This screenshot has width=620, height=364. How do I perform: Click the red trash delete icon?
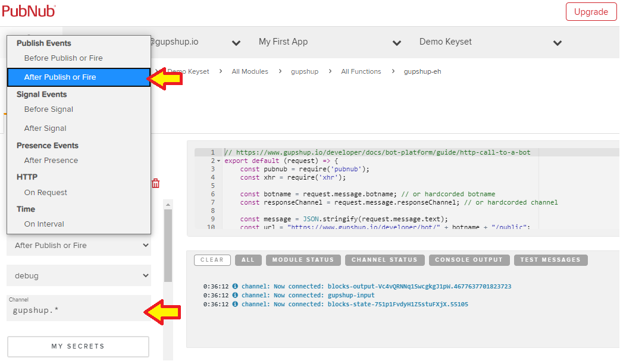point(156,183)
